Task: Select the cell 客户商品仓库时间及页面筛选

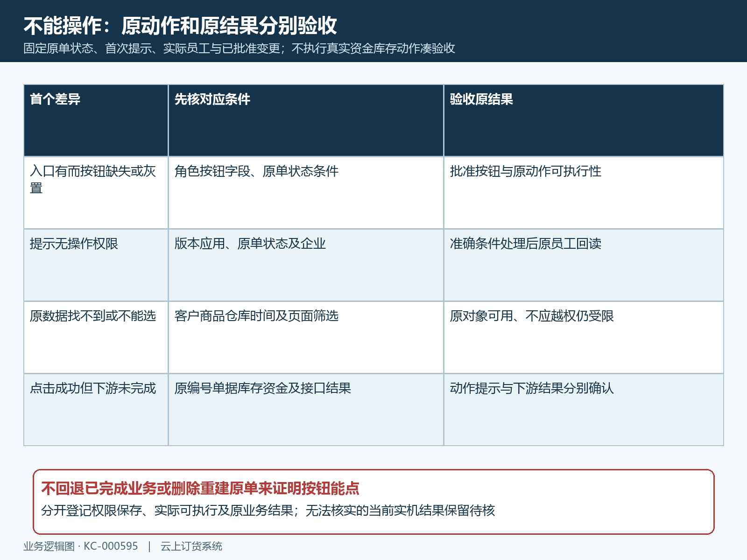Action: click(x=306, y=337)
